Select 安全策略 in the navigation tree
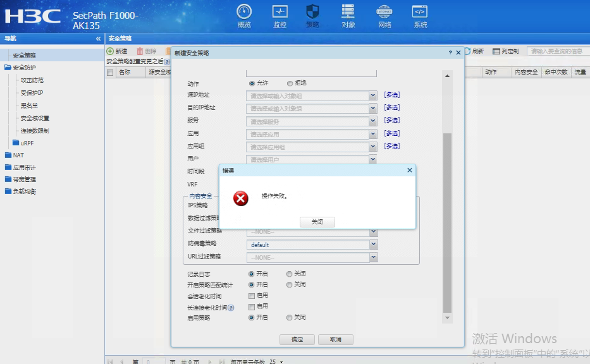The height and width of the screenshot is (364, 590). pyautogui.click(x=25, y=55)
